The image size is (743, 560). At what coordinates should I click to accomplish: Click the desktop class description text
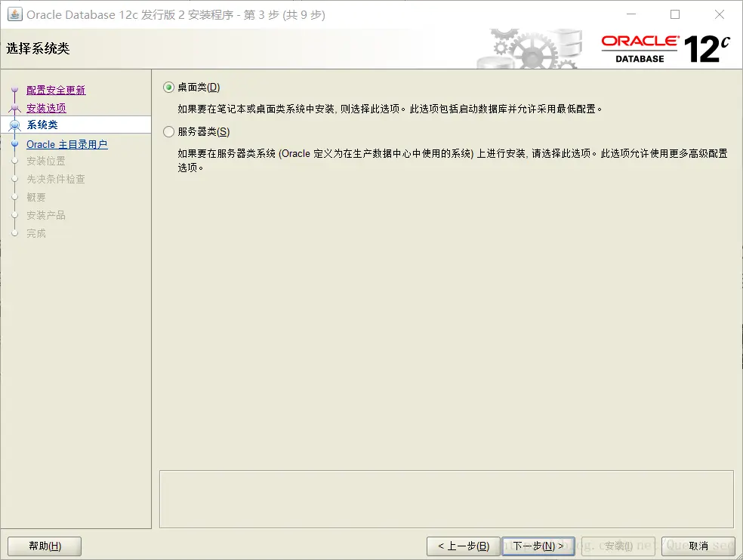point(390,109)
